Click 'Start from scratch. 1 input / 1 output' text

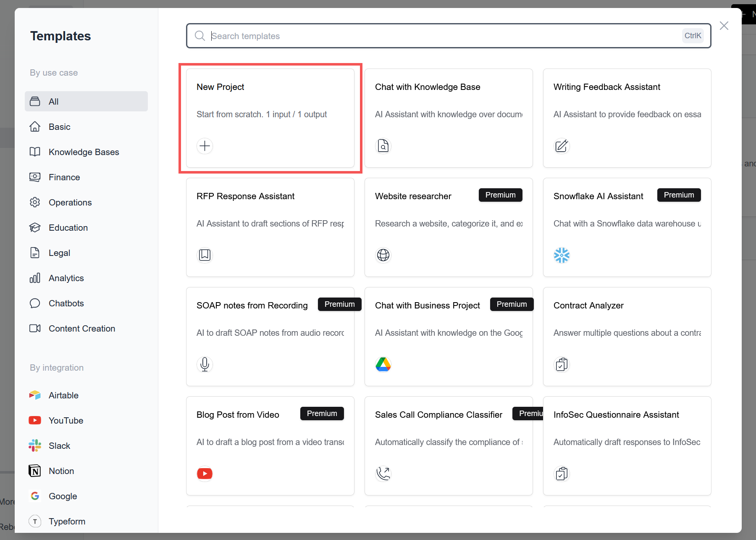click(x=262, y=114)
